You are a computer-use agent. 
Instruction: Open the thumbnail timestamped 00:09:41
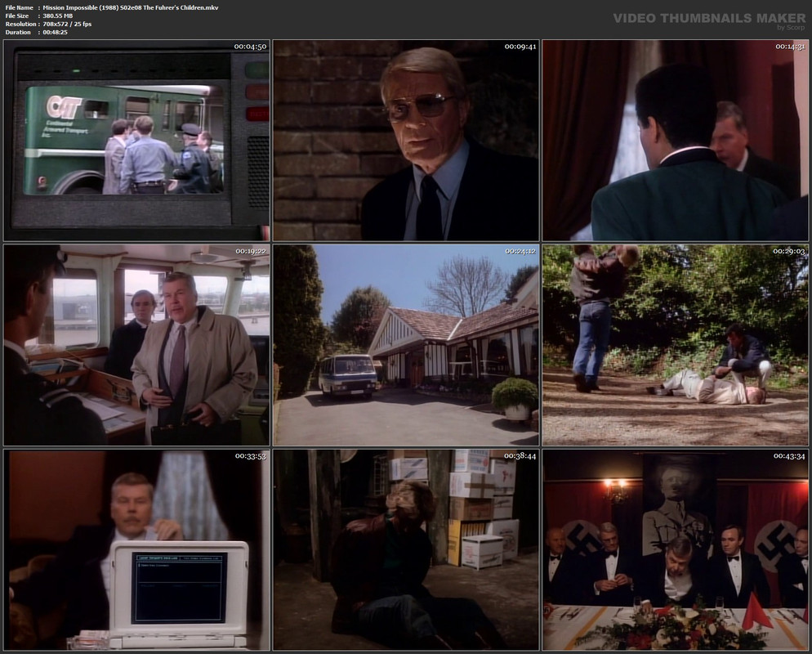click(x=406, y=141)
